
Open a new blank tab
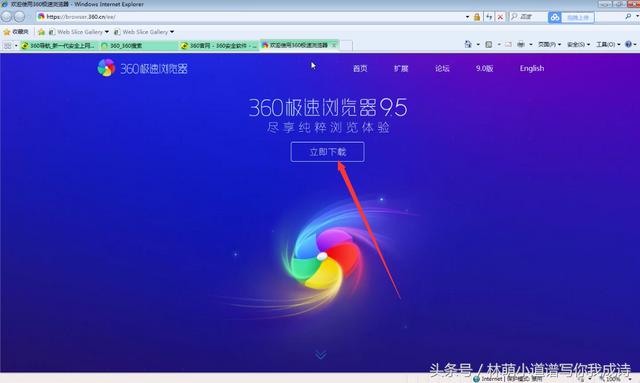pos(346,45)
